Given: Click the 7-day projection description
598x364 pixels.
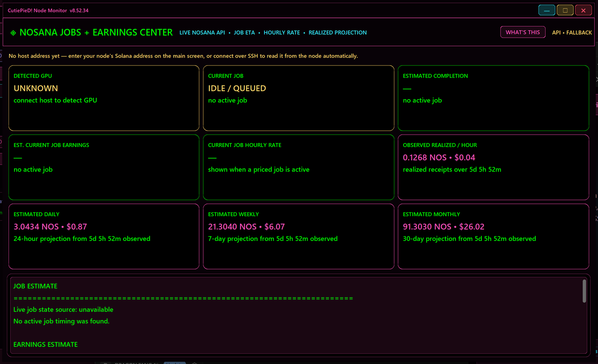Looking at the screenshot, I should click(x=273, y=239).
